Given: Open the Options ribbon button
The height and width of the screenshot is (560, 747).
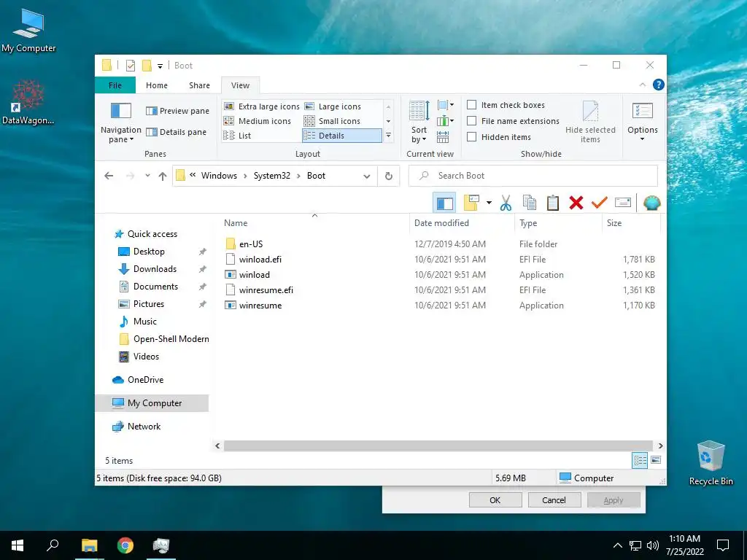Looking at the screenshot, I should [x=642, y=122].
